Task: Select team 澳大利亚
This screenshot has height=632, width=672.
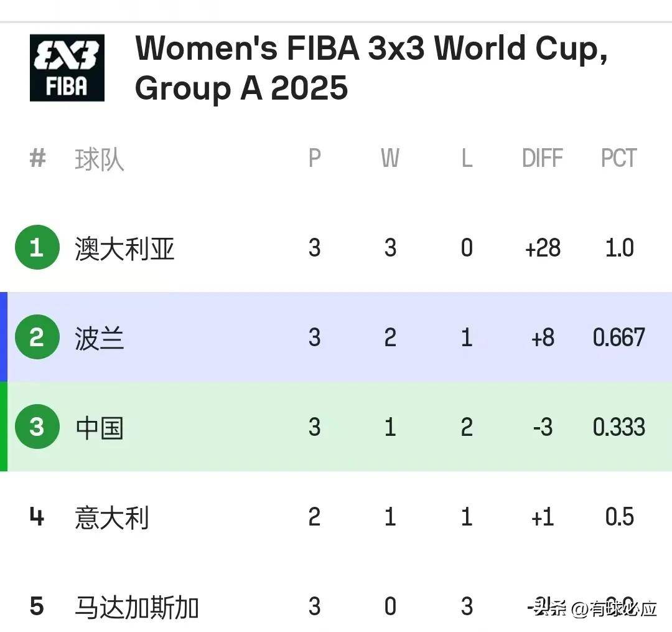Action: [124, 248]
